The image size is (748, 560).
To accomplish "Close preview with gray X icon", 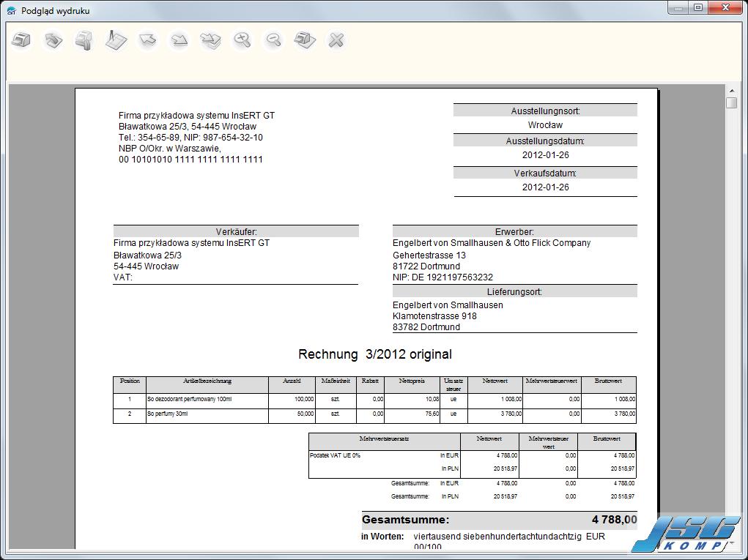I will [x=336, y=40].
